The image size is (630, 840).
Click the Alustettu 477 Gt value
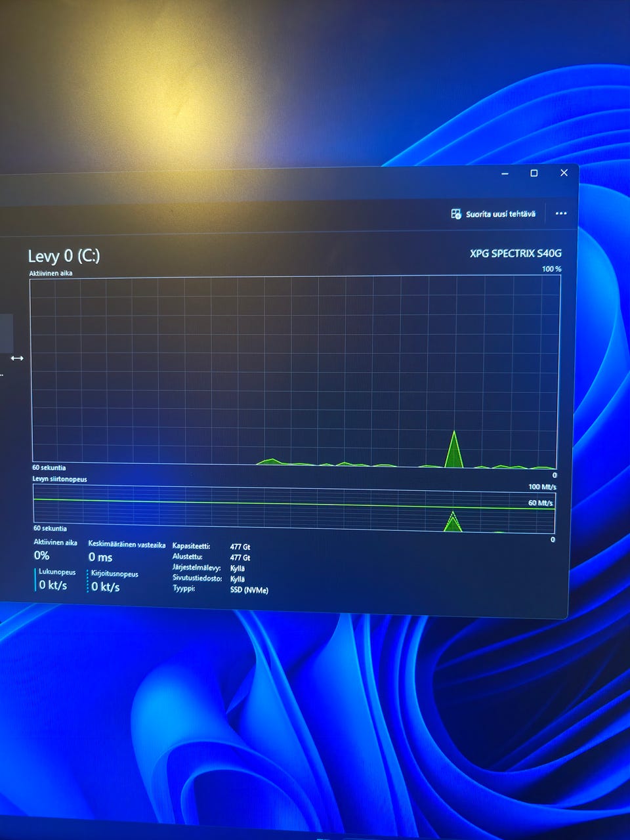click(x=240, y=558)
